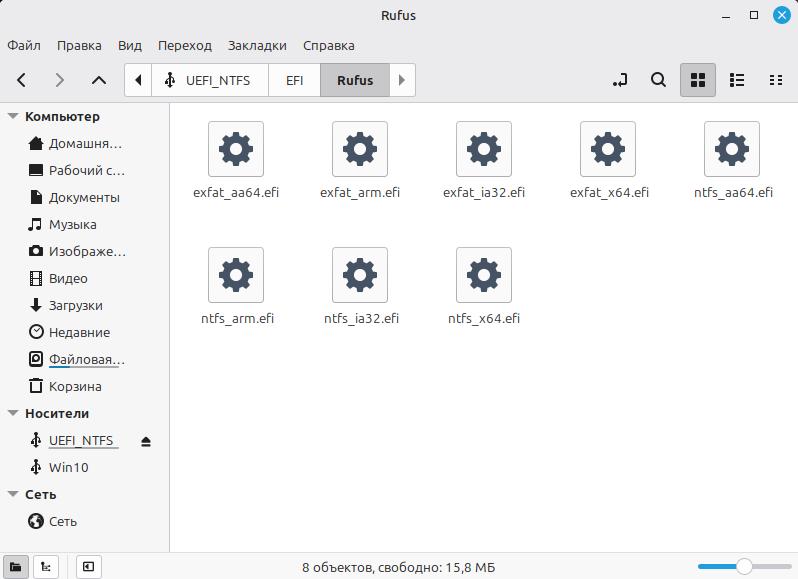Open the search magnifier
The width and height of the screenshot is (798, 579).
(x=659, y=80)
